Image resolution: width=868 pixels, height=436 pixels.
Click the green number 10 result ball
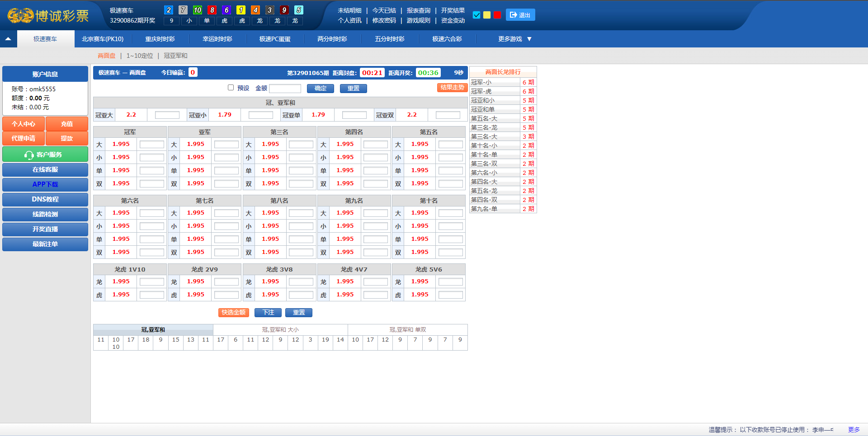(x=198, y=10)
